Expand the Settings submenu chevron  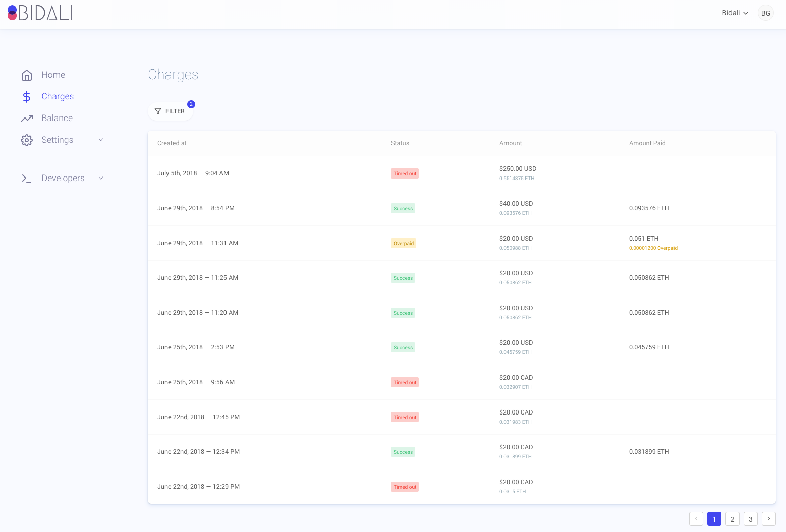pos(101,140)
